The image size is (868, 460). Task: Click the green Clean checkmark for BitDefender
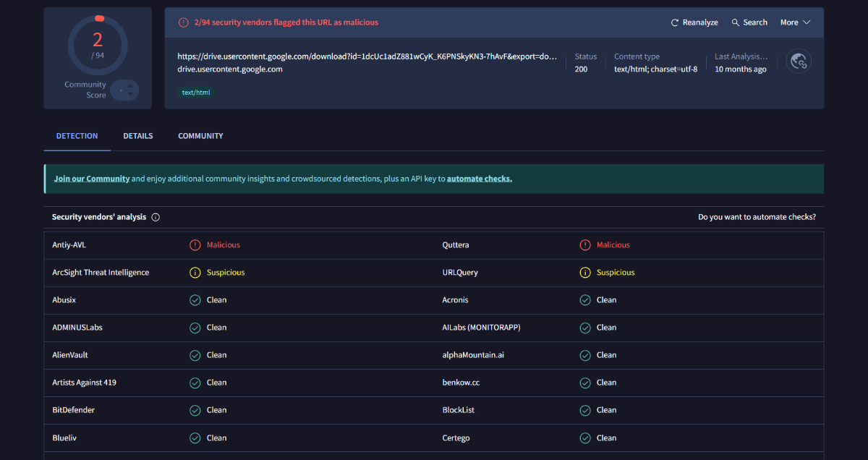(195, 410)
